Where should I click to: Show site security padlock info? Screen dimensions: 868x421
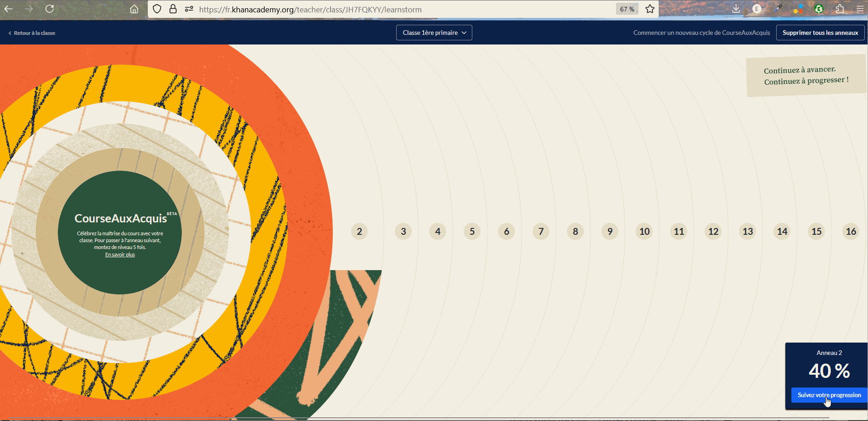(x=173, y=9)
